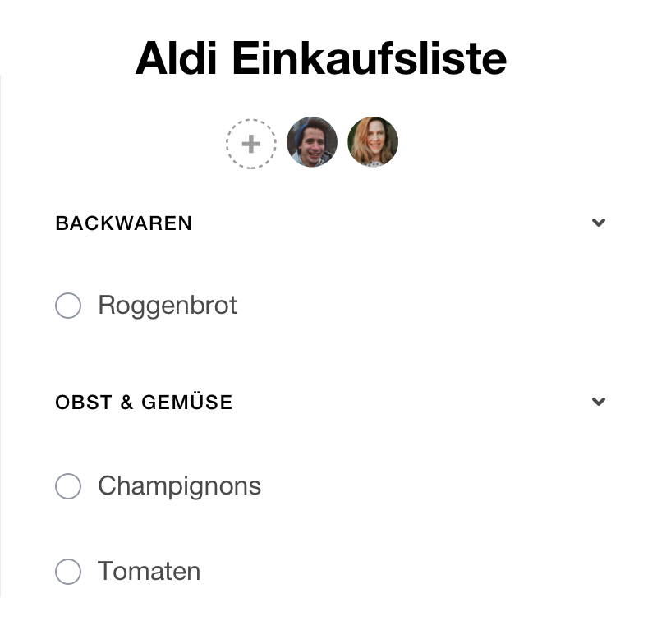Select the OBST & GEMÜSE category header
The width and height of the screenshot is (657, 644).
(x=144, y=402)
